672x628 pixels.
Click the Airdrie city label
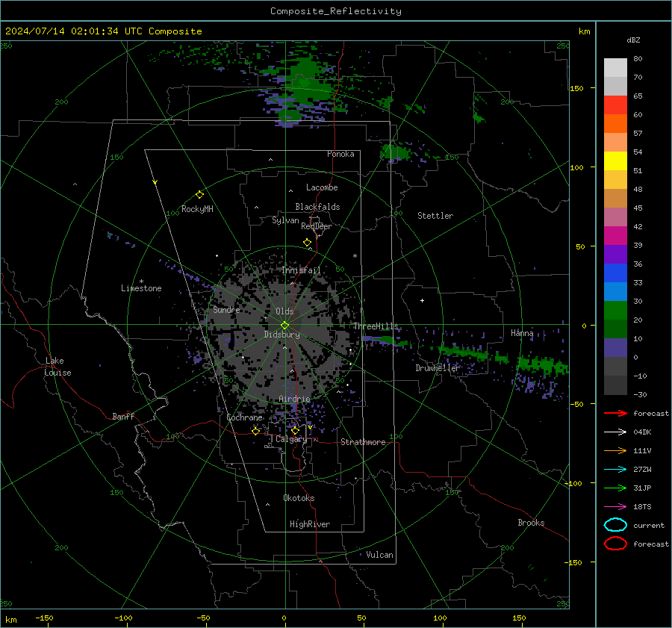click(x=294, y=399)
